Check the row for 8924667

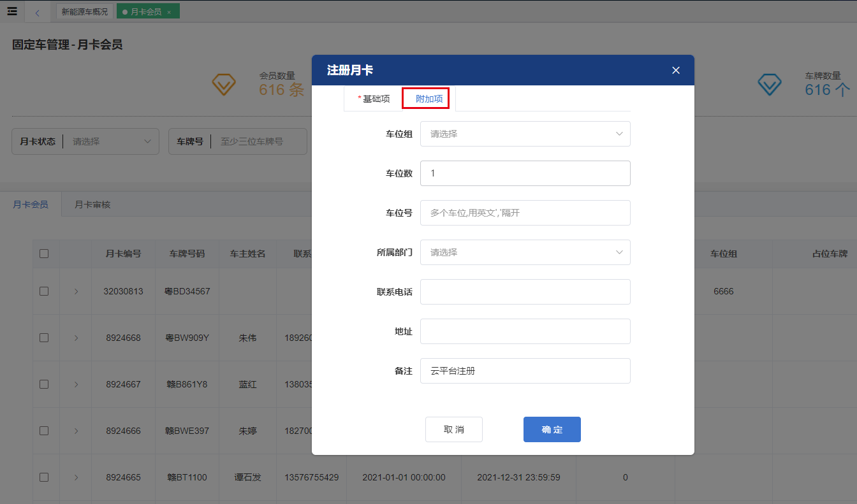click(44, 384)
